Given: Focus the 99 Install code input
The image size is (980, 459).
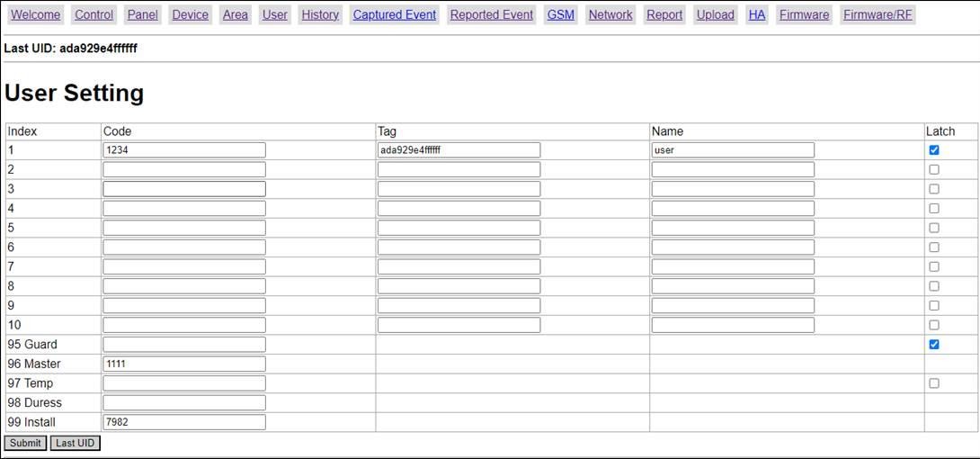Looking at the screenshot, I should [x=184, y=422].
